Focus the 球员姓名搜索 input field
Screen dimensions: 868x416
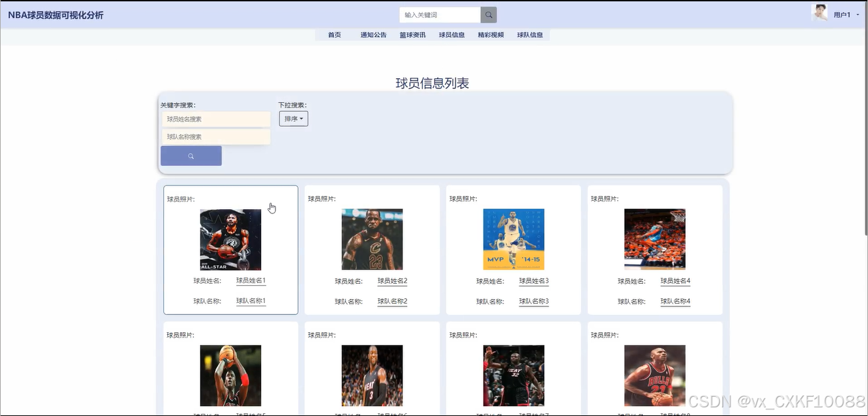(x=217, y=119)
